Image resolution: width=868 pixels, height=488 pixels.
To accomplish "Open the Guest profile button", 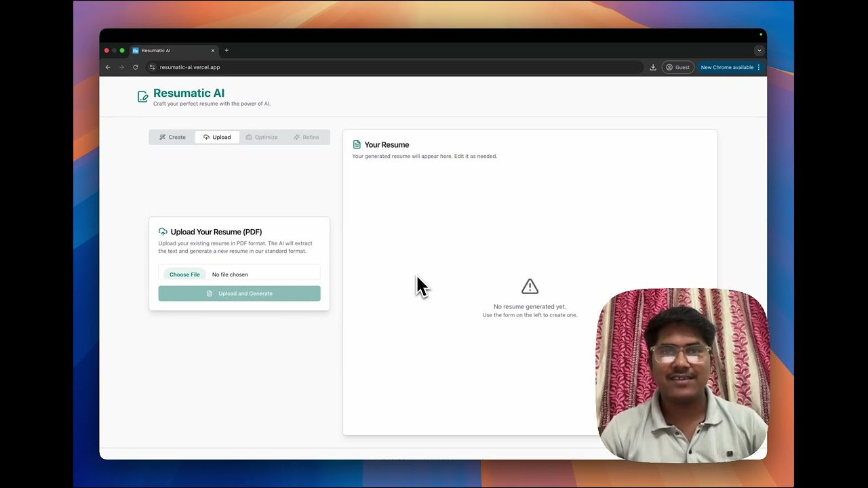I will coord(677,67).
